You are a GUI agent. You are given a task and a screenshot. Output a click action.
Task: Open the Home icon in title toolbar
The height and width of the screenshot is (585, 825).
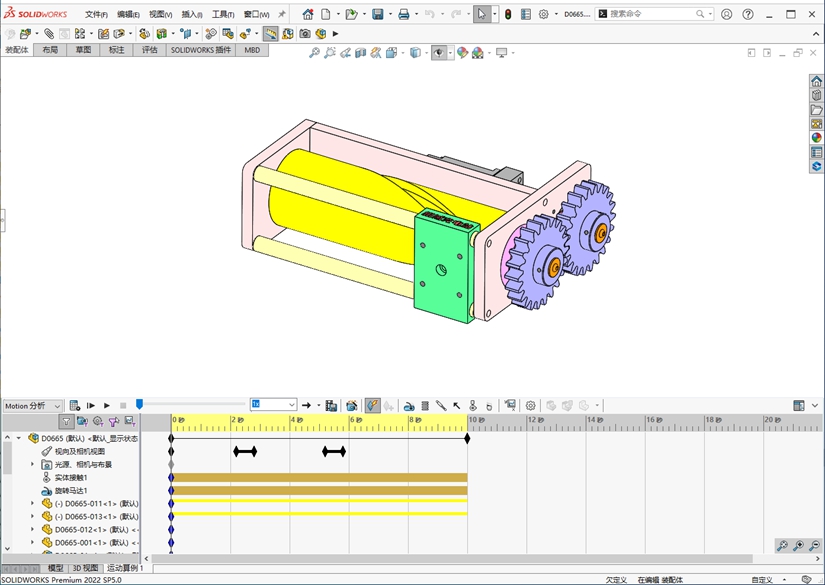(307, 15)
